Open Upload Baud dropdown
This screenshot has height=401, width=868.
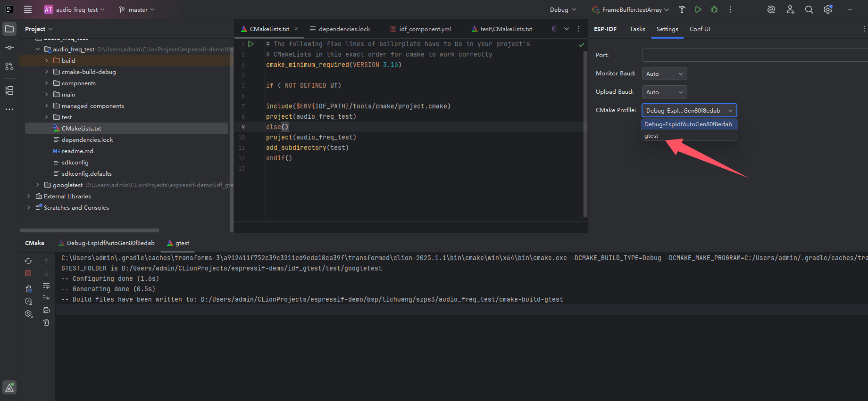pos(664,92)
